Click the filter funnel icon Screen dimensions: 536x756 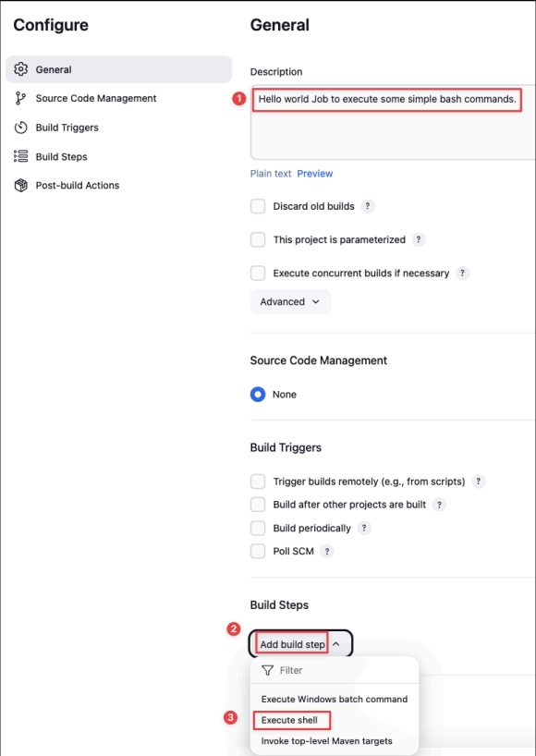[x=267, y=670]
